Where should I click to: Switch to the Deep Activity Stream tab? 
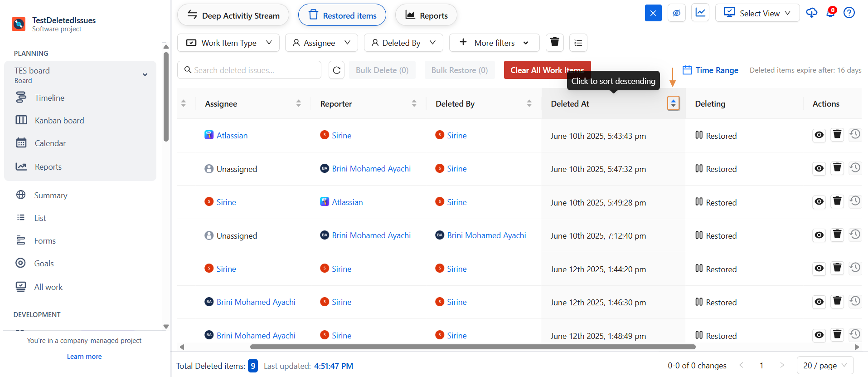(x=233, y=15)
